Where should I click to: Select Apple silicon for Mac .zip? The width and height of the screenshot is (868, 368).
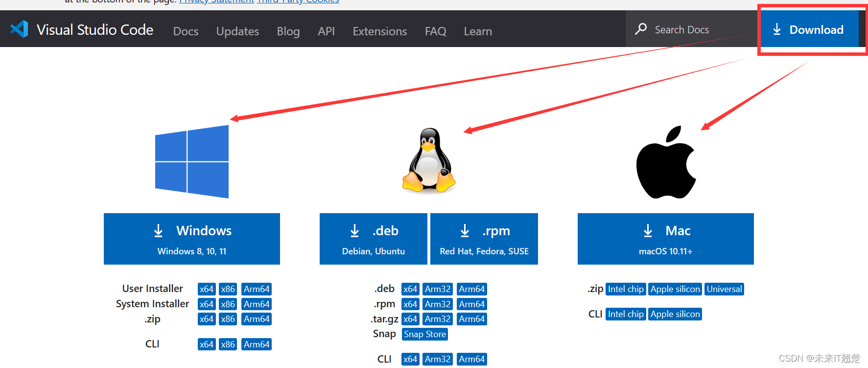[675, 289]
